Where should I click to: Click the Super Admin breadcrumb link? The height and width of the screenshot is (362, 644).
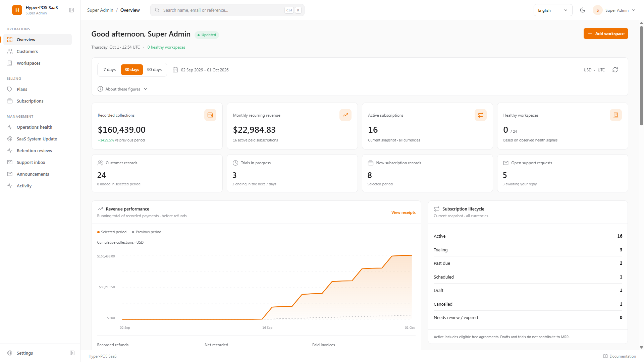(x=100, y=10)
